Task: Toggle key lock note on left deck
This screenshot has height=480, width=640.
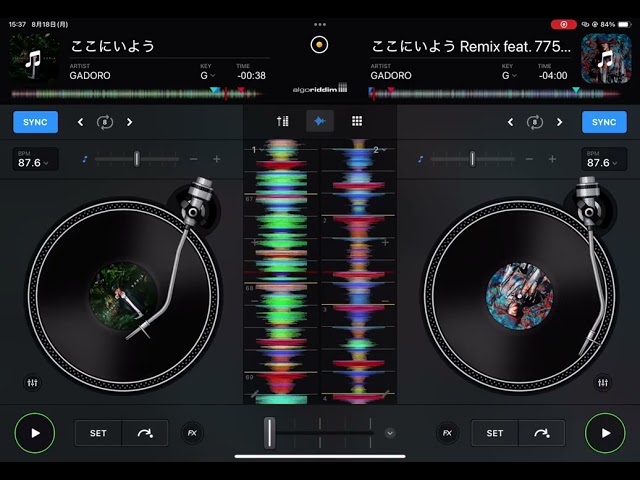Action: [x=84, y=159]
